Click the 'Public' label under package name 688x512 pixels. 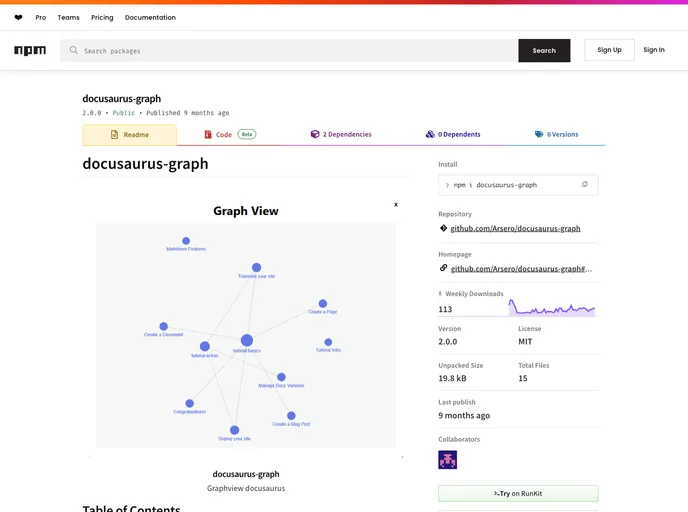(x=124, y=113)
